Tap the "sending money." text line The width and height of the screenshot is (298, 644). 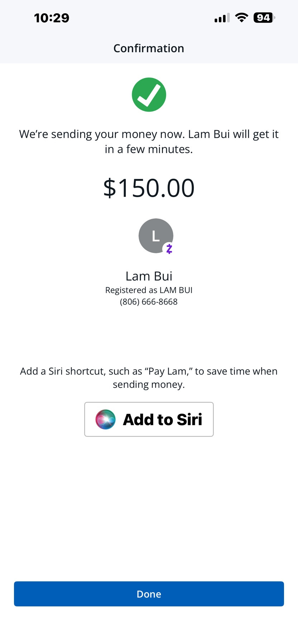pos(149,385)
